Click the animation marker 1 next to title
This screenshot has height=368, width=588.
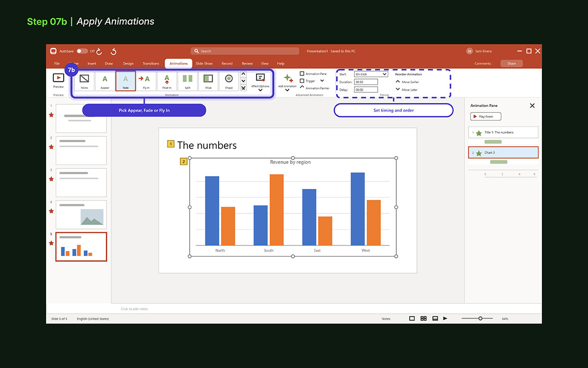[171, 144]
